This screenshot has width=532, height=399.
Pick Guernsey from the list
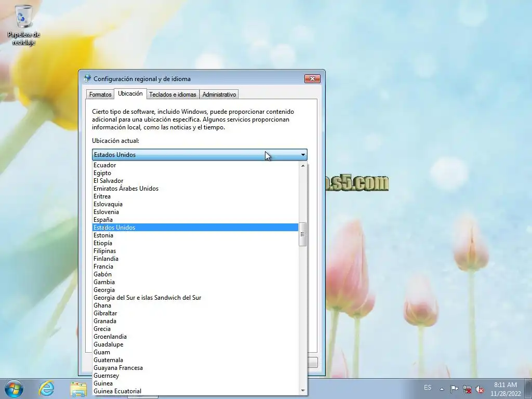195,376
